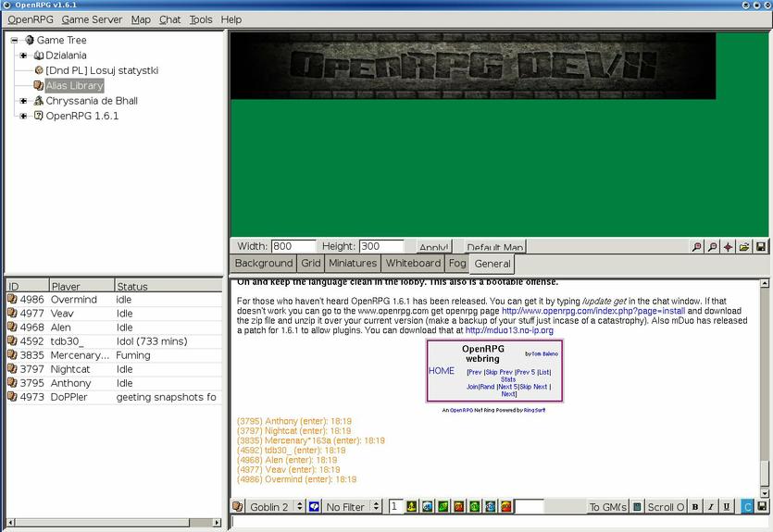Click the HOME link in the webring box
This screenshot has height=532, width=773.
442,370
